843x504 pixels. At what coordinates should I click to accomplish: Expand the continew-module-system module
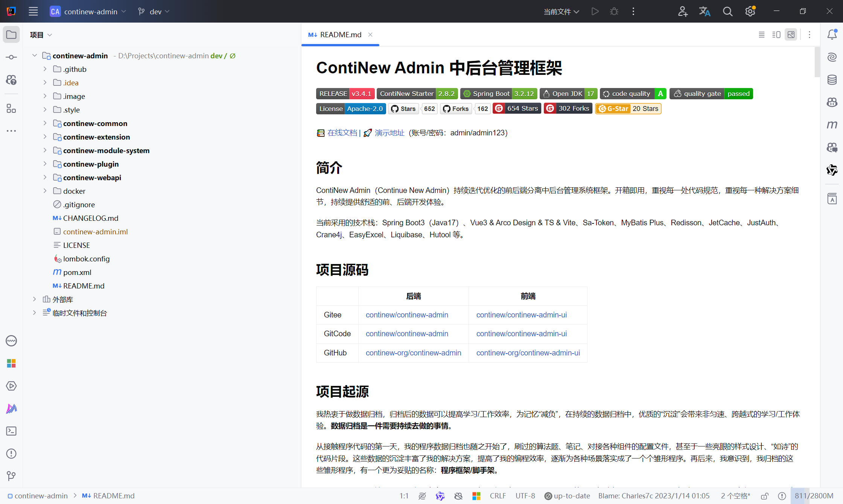(x=45, y=150)
